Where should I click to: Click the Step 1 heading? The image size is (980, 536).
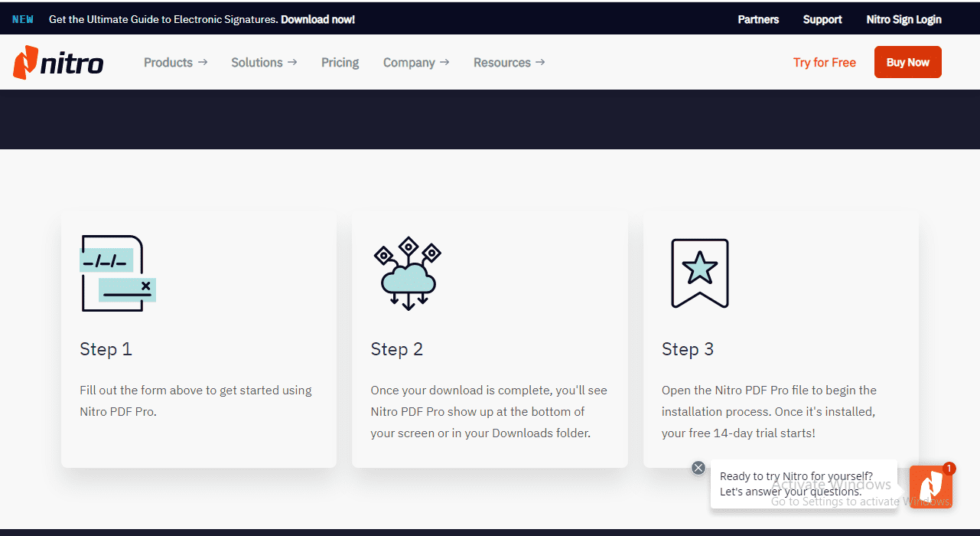pyautogui.click(x=106, y=349)
